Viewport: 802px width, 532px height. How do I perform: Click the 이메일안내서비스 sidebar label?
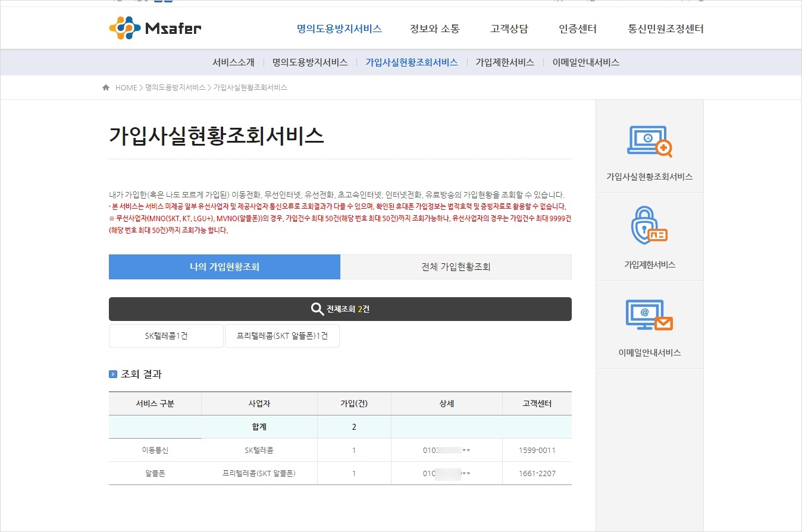(650, 352)
